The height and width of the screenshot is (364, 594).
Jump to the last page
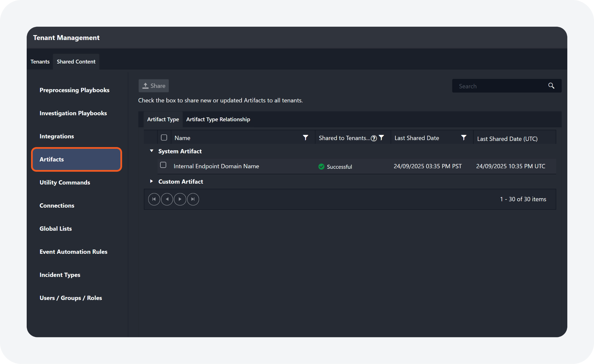pyautogui.click(x=193, y=199)
